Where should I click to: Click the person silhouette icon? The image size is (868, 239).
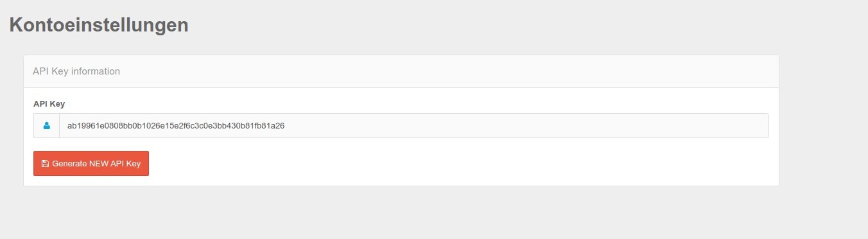pyautogui.click(x=46, y=126)
